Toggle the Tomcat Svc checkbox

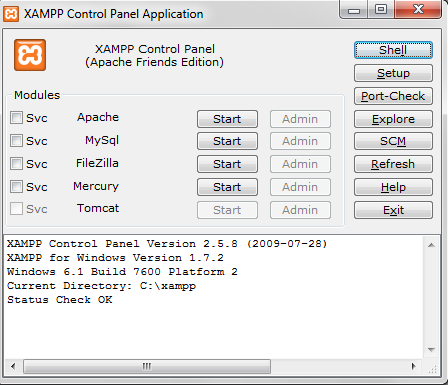point(16,209)
